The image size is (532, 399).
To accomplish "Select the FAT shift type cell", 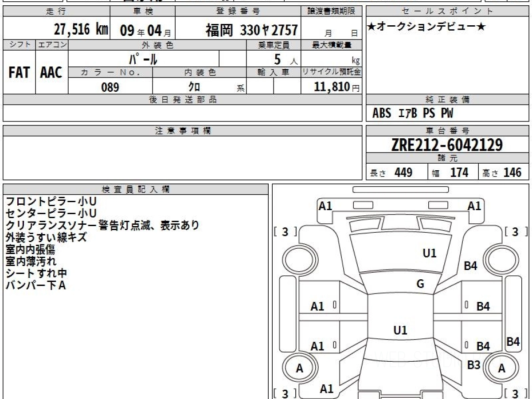I will point(19,73).
